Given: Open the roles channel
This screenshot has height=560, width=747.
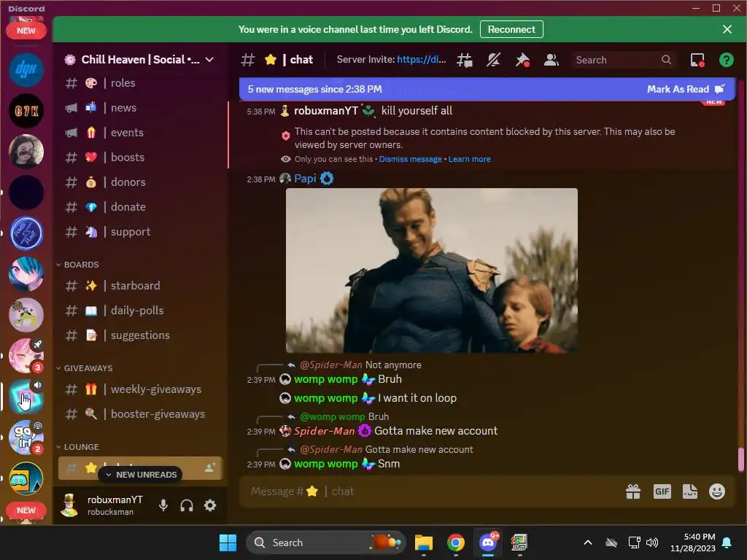Looking at the screenshot, I should pyautogui.click(x=141, y=83).
